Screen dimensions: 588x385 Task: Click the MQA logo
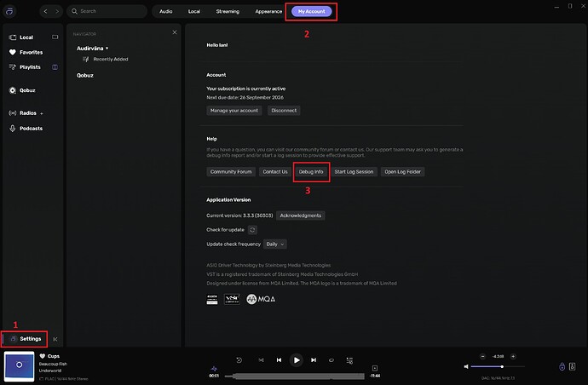[x=261, y=299]
